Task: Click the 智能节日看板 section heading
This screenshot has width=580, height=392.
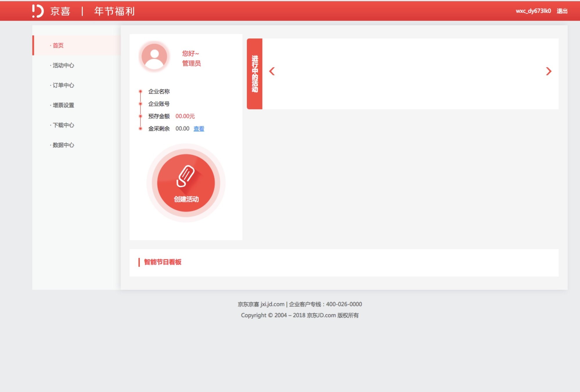Action: pyautogui.click(x=163, y=262)
